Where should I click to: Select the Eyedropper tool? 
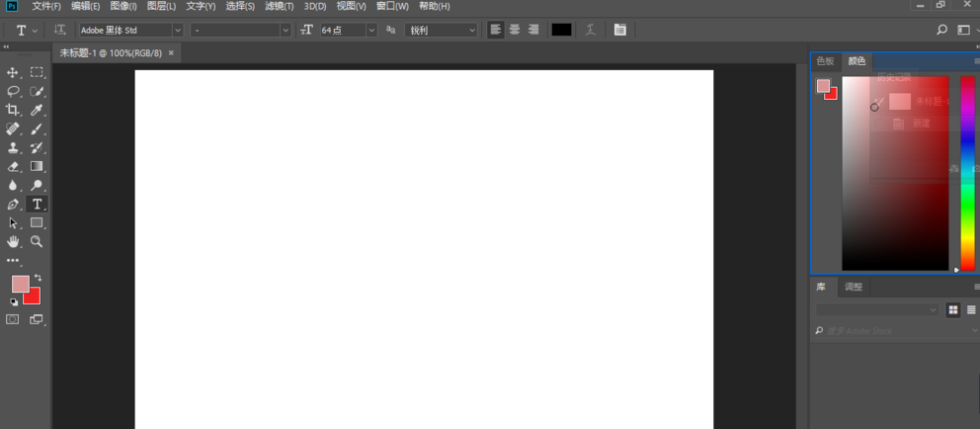click(37, 110)
